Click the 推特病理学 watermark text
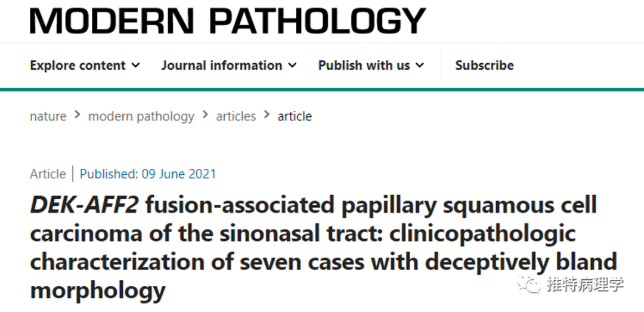 coord(584,285)
